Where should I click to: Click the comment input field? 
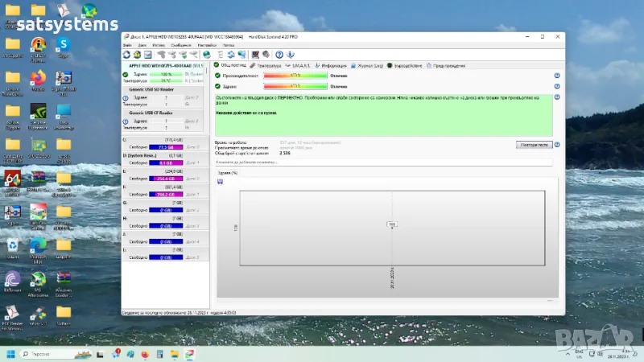(x=382, y=162)
